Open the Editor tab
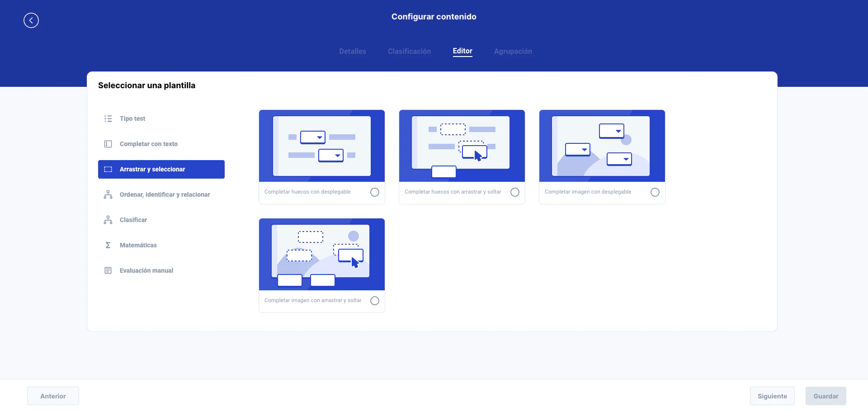Screen dimensions: 868x412 [462, 51]
